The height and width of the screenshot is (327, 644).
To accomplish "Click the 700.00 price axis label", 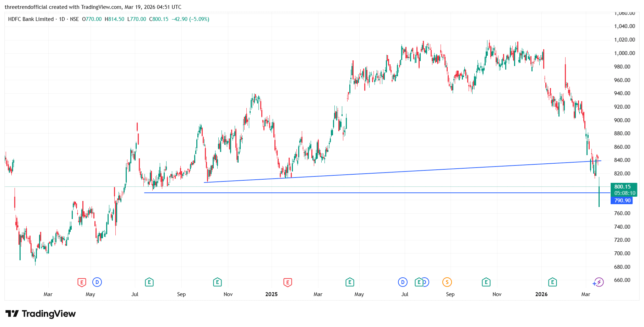I will 622,254.
